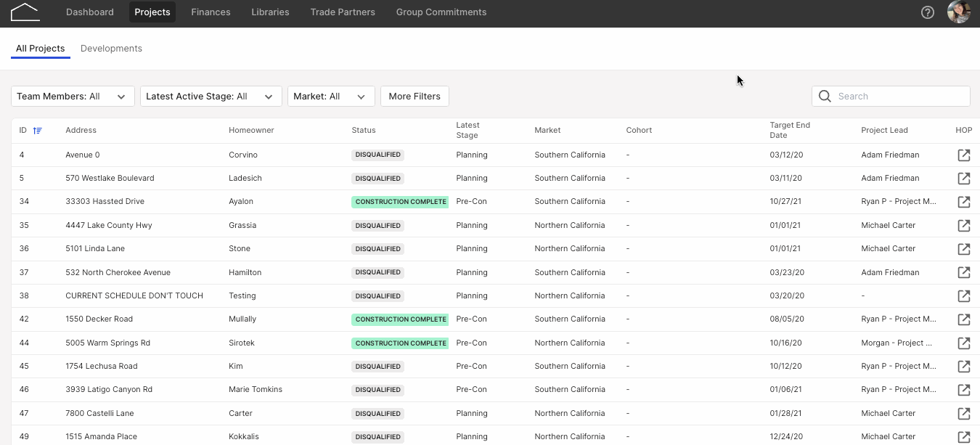
Task: Open HOP link for CURRENT SCHEDULE DON'T TOUCH
Action: point(964,295)
